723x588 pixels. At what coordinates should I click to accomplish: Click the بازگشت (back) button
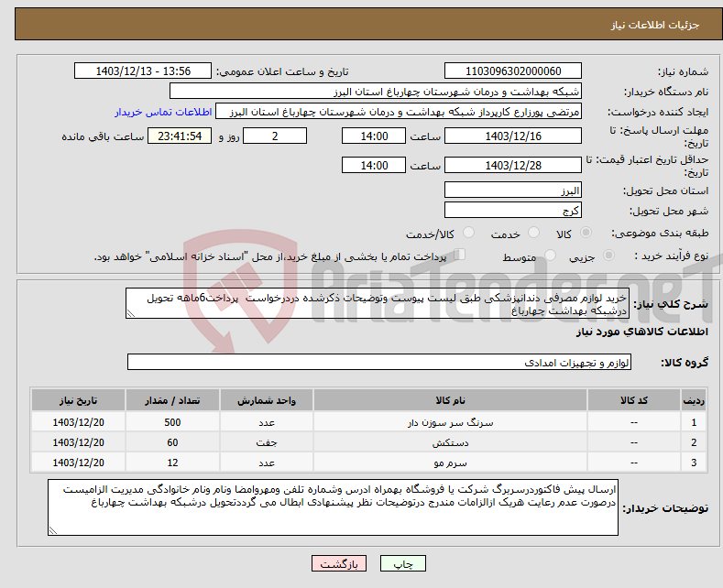point(339,563)
